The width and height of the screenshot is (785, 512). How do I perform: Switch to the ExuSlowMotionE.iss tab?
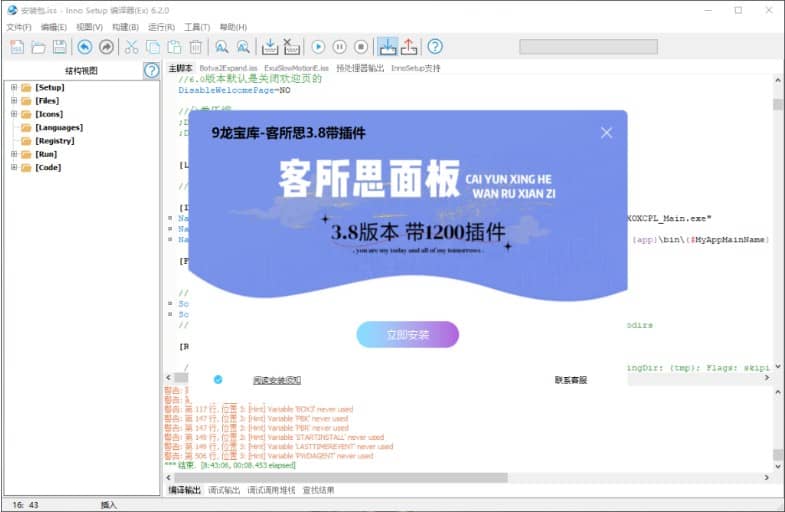296,68
